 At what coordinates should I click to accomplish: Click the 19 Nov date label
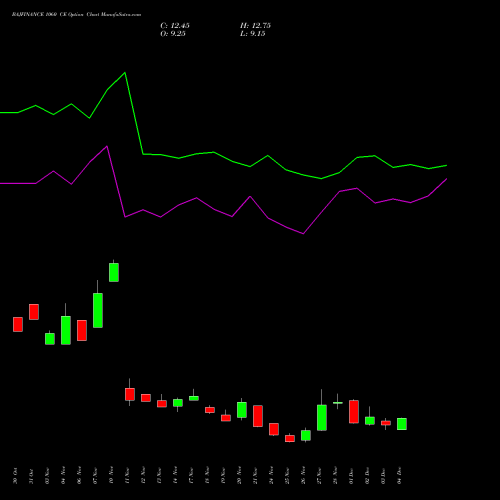click(x=223, y=476)
